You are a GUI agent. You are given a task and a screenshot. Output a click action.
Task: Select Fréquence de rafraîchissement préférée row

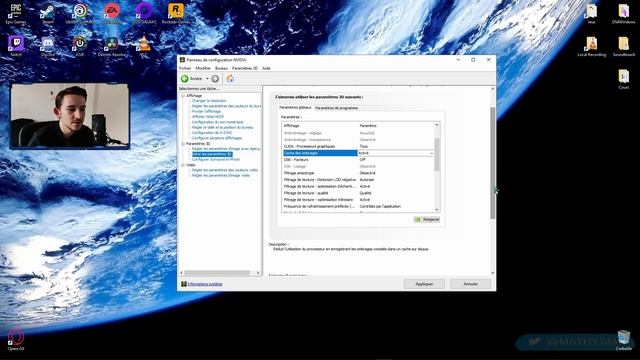(x=358, y=207)
